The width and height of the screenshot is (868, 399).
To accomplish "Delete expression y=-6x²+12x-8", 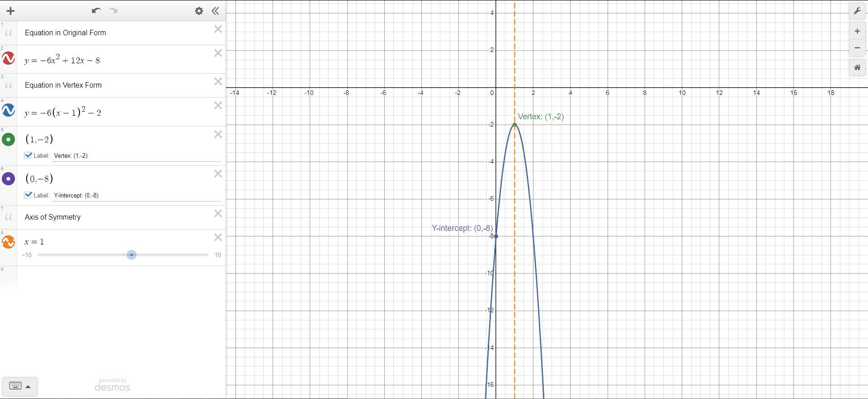I will (x=218, y=53).
